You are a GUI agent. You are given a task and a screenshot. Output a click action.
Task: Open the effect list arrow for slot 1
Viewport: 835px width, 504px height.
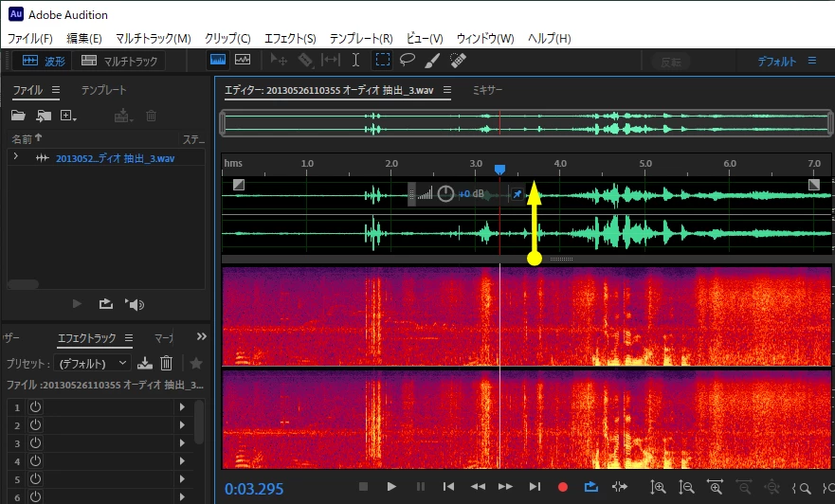point(182,407)
